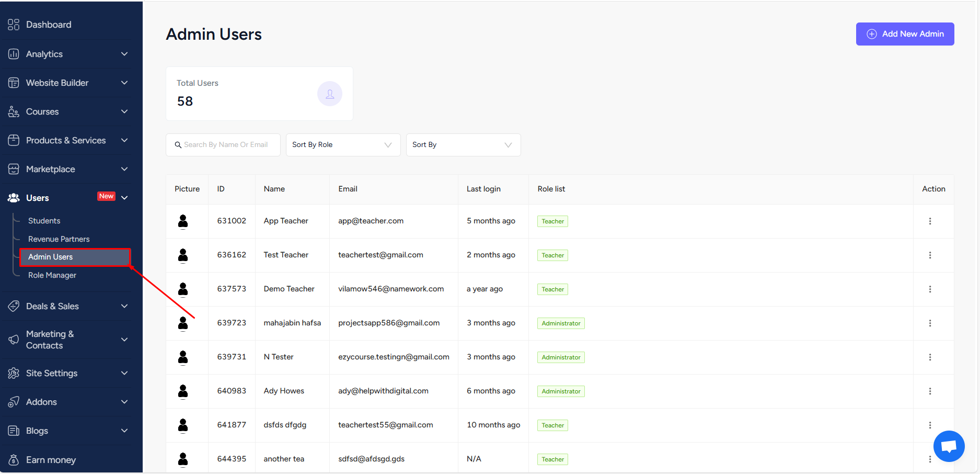This screenshot has width=980, height=474.
Task: Expand the Site Settings chevron
Action: [x=124, y=373]
